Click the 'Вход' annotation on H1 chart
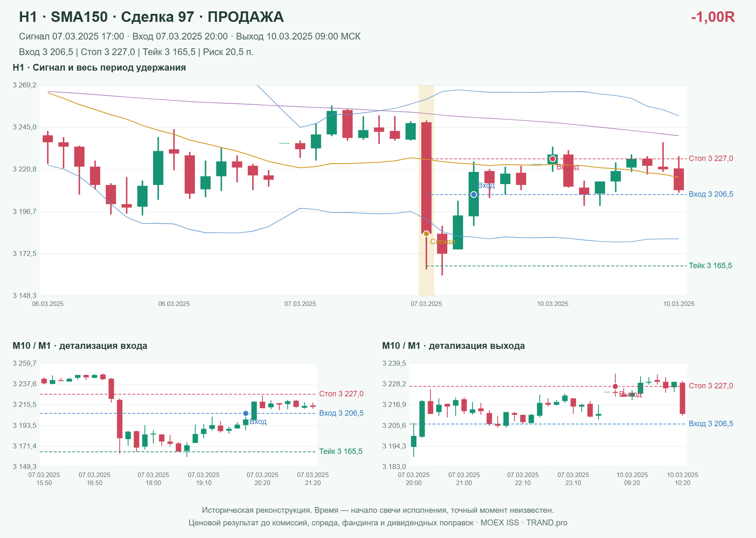This screenshot has height=538, width=756. (x=486, y=185)
